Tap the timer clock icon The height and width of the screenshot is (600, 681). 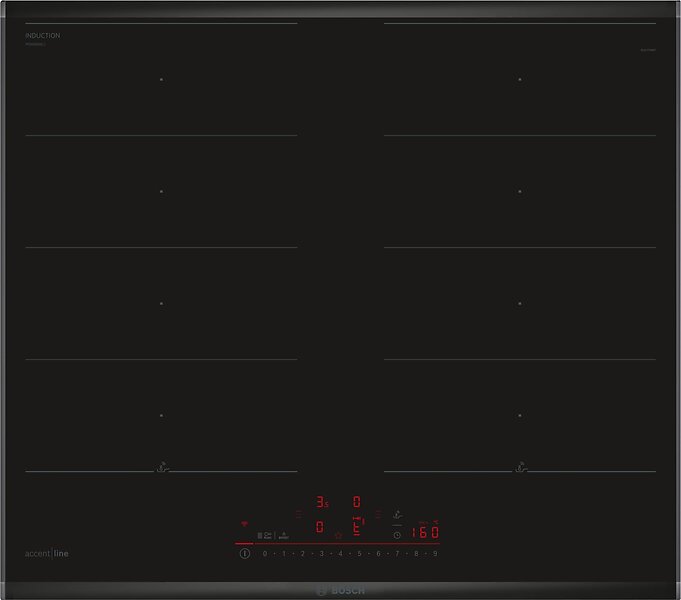click(x=397, y=535)
